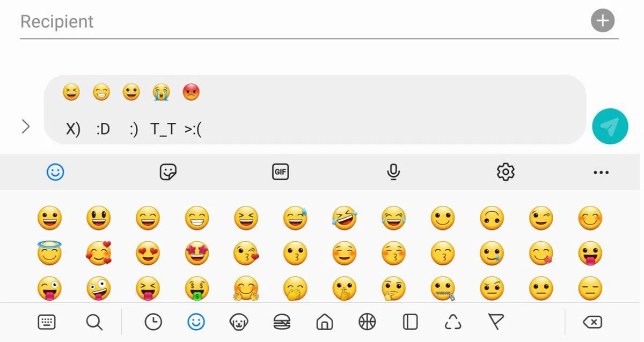Select the animals emoji category
The image size is (644, 342).
[x=238, y=322]
